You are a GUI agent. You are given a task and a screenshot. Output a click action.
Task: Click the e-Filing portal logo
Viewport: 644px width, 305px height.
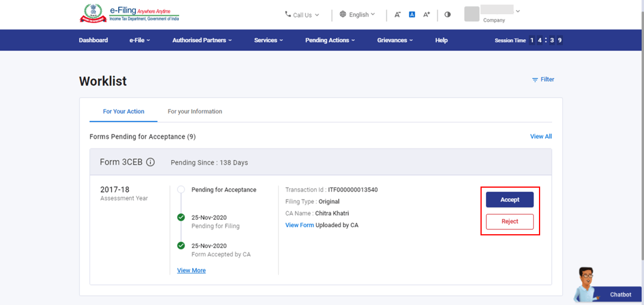(x=129, y=13)
